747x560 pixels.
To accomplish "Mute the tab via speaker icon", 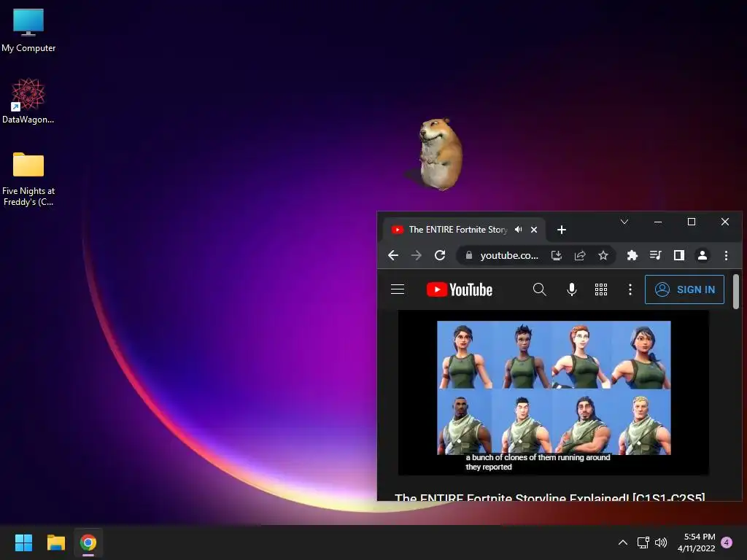I will pyautogui.click(x=519, y=230).
